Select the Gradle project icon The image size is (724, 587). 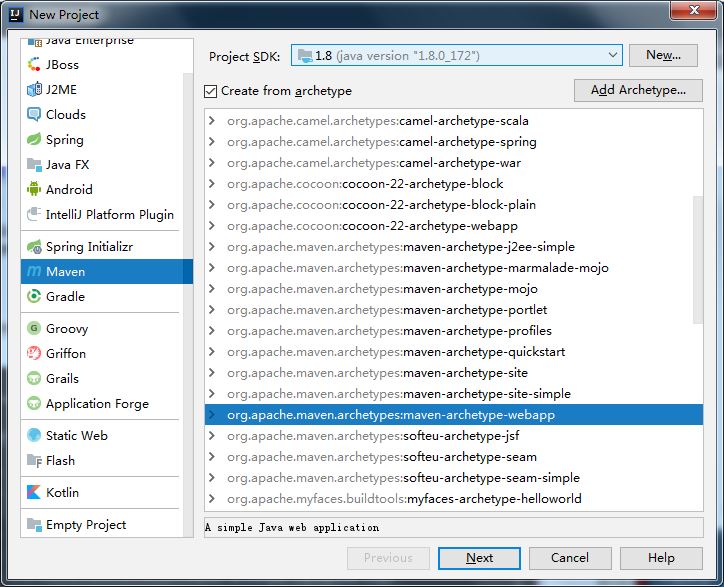click(x=34, y=296)
